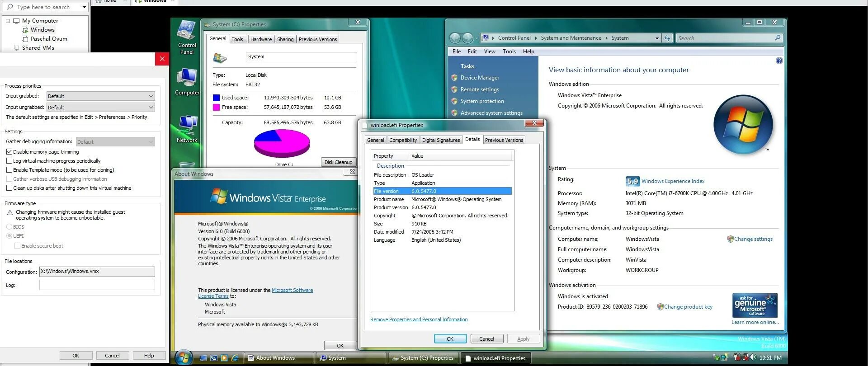Viewport: 868px width, 366px height.
Task: Click the shield icon beside System protection
Action: pyautogui.click(x=454, y=101)
